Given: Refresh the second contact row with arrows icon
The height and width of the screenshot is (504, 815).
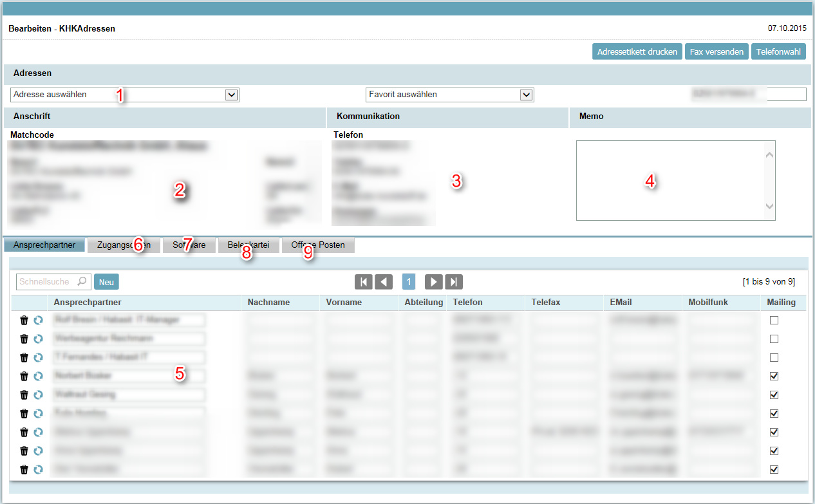Looking at the screenshot, I should [x=38, y=339].
